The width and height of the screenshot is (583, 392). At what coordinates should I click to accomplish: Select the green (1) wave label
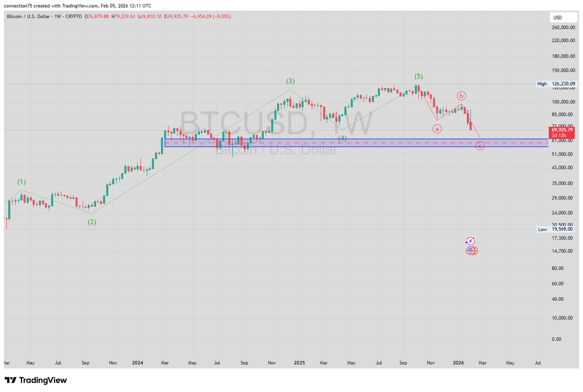pyautogui.click(x=22, y=182)
